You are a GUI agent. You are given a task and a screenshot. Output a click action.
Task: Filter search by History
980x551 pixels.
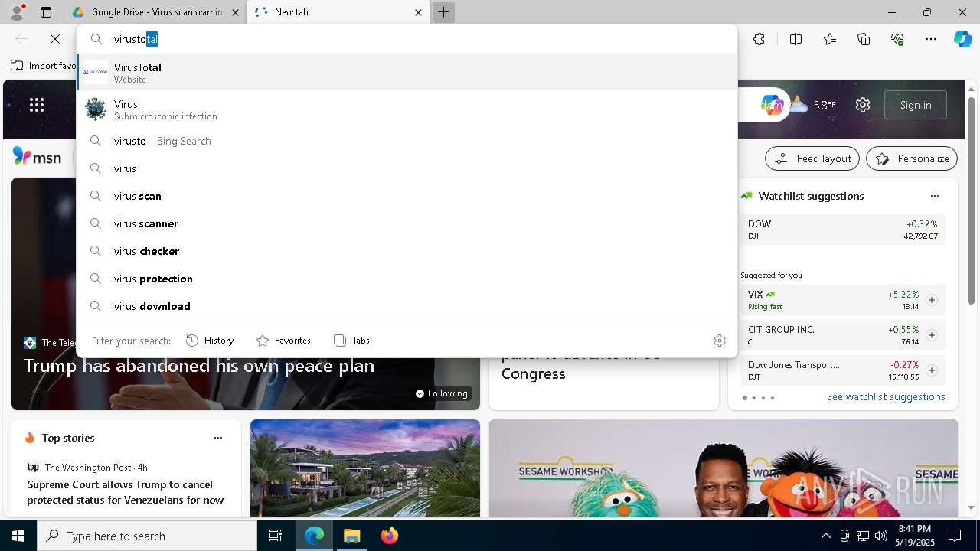pos(210,341)
